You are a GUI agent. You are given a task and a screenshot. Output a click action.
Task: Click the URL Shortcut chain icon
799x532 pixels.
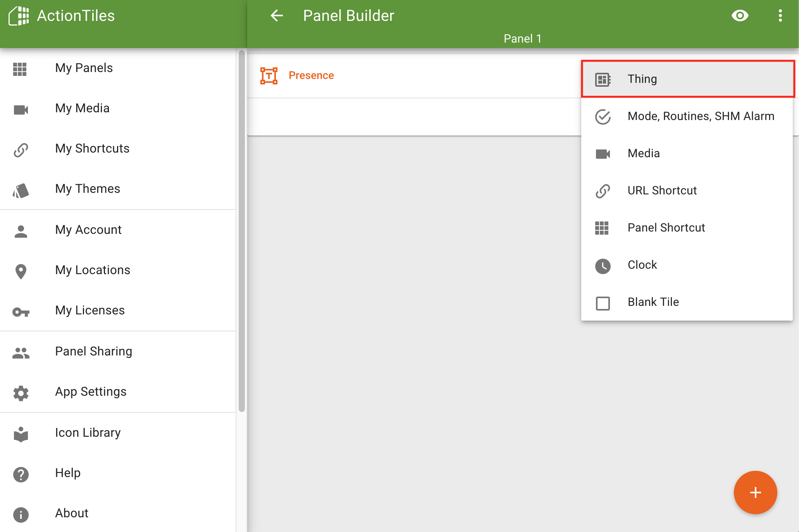[x=603, y=191]
